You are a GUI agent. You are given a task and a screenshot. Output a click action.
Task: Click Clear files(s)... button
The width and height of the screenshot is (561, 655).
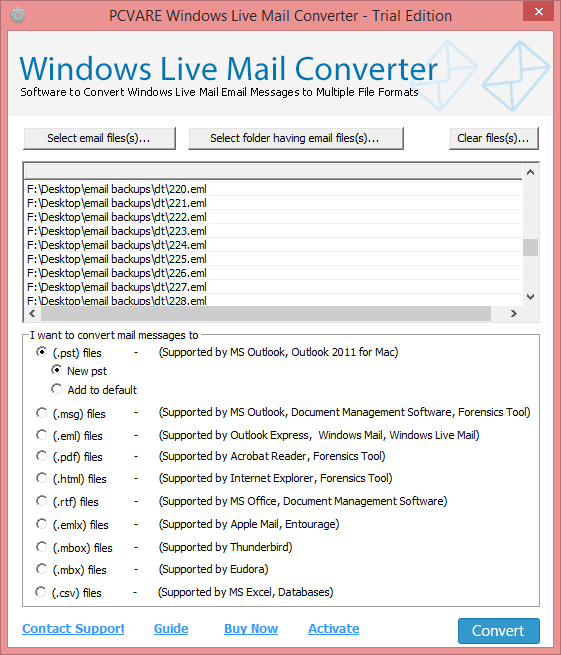pos(494,138)
